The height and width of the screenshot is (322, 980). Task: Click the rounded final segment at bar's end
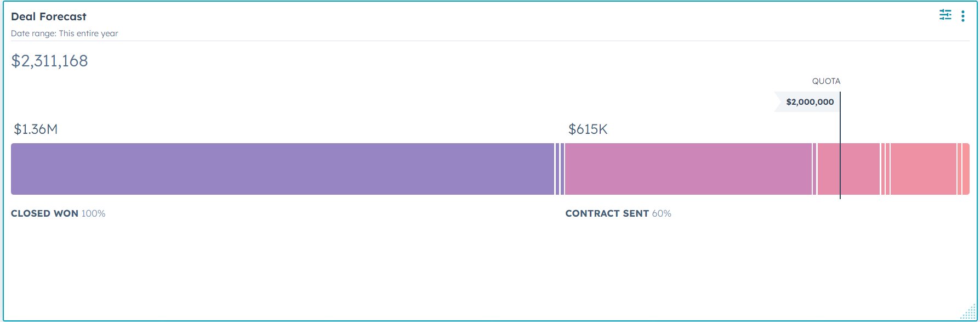tap(966, 169)
